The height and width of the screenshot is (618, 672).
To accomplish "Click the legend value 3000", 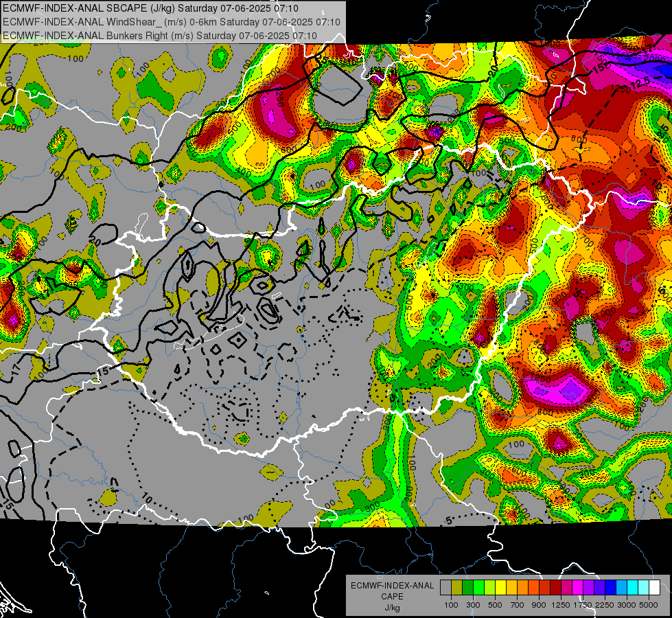I will [x=627, y=605].
